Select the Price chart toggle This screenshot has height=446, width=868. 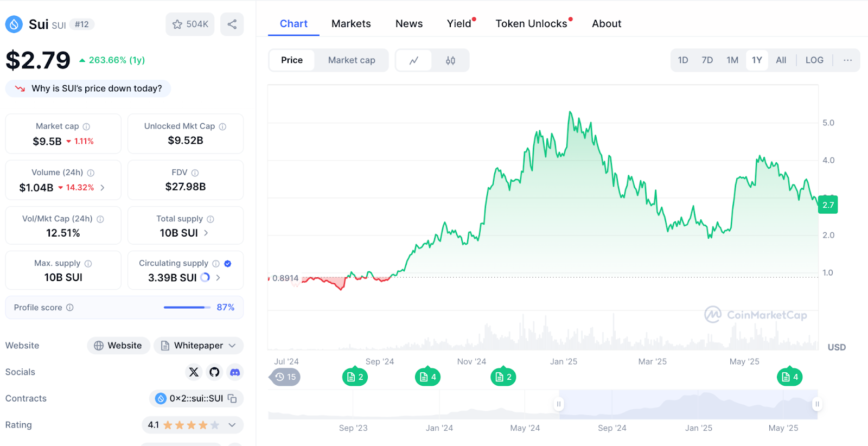point(292,60)
